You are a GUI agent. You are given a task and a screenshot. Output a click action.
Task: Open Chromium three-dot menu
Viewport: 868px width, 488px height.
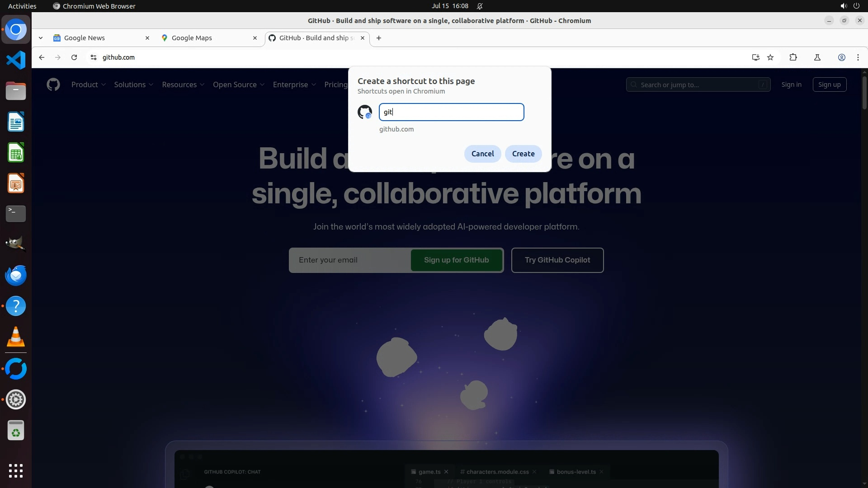coord(858,57)
